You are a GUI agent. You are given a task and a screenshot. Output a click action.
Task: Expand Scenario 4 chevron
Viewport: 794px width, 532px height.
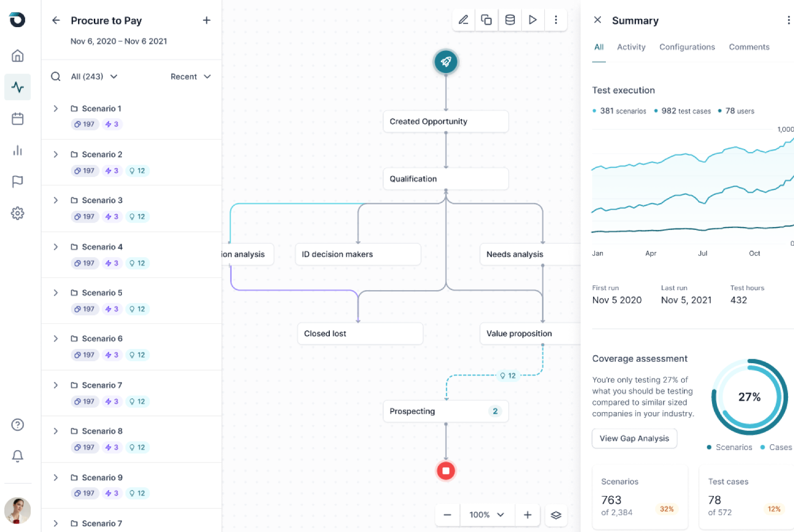[x=56, y=247]
